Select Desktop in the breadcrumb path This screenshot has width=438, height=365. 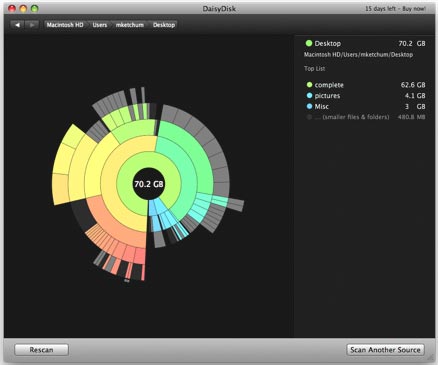tap(164, 25)
